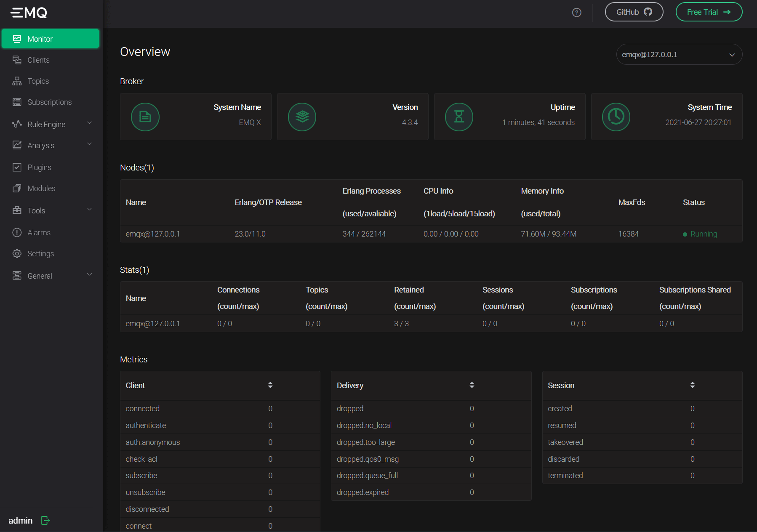Click the Version 4.3.4 value
This screenshot has width=757, height=532.
coord(410,122)
